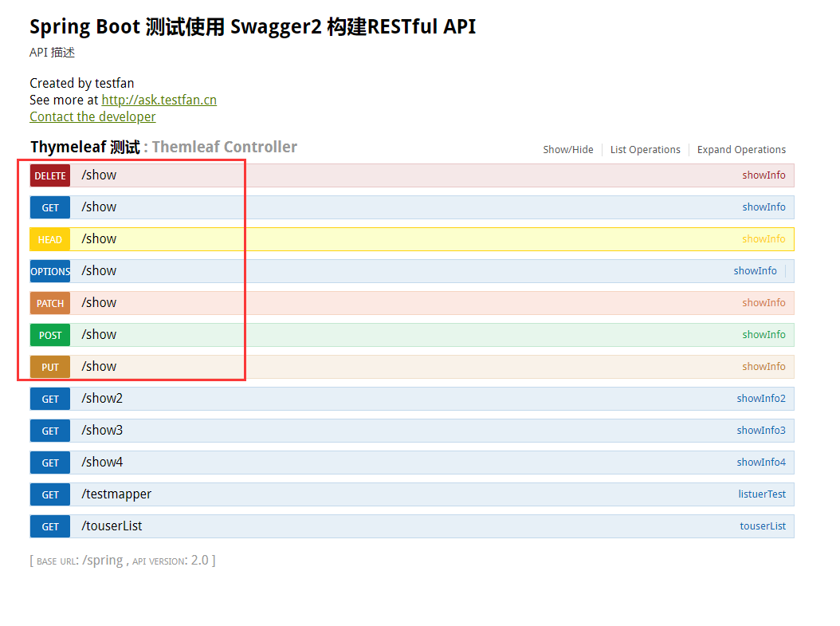Click the POST method badge
The image size is (840, 626).
tap(50, 335)
